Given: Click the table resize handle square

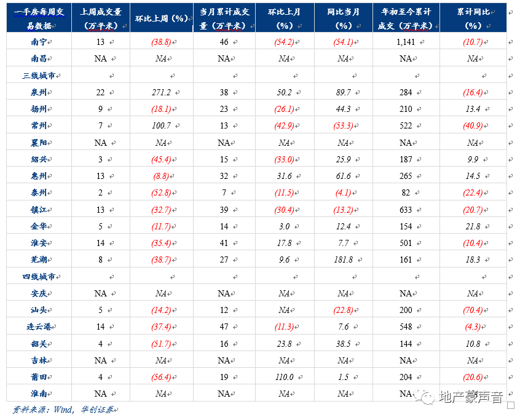Looking at the screenshot, I should [x=511, y=405].
